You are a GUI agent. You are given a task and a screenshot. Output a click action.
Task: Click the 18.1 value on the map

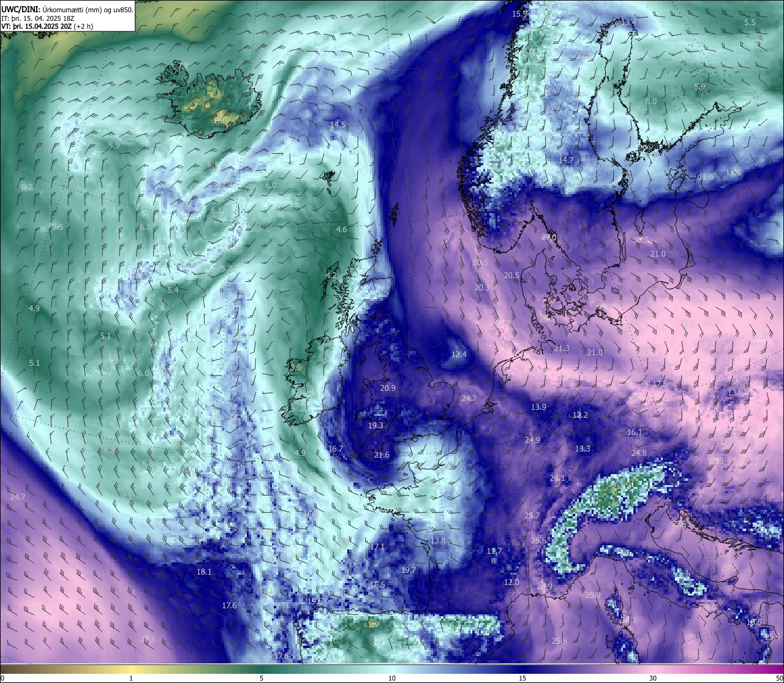click(x=204, y=572)
